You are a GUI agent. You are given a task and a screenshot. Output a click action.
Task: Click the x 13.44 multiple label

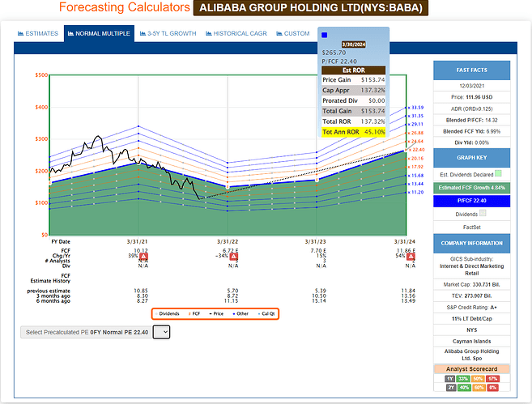[x=415, y=184]
